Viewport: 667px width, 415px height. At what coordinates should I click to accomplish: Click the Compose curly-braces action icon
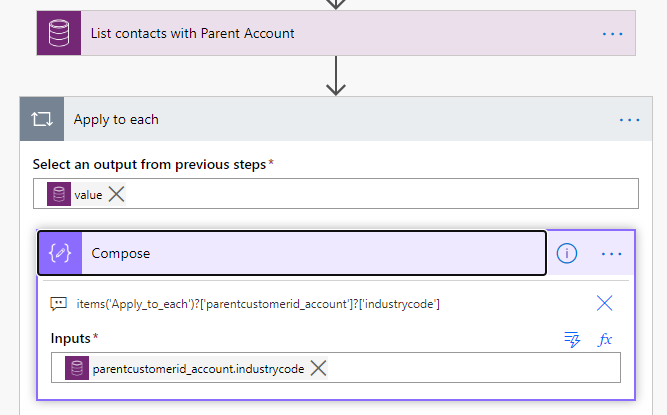60,253
